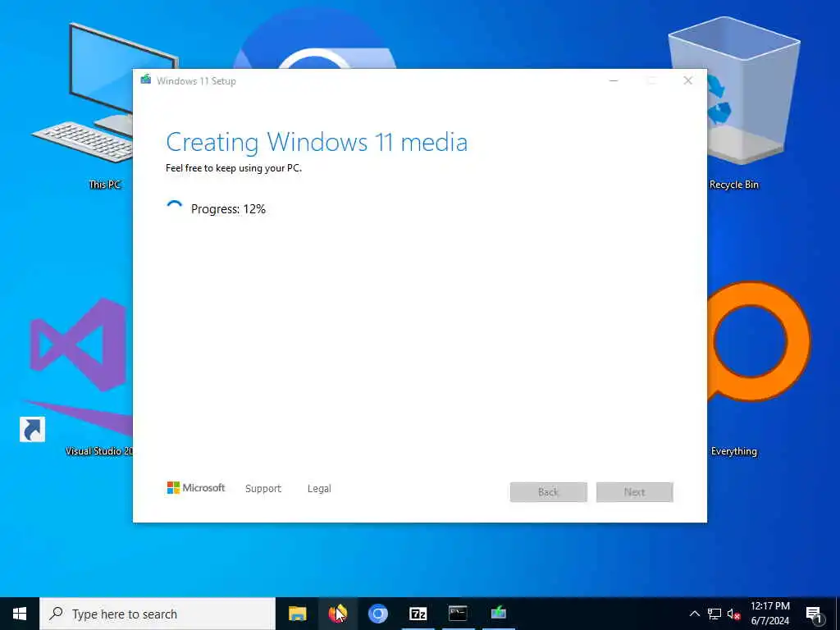Screen dimensions: 840x630
Task: Switch to Command Prompt in taskbar
Action: [x=458, y=614]
